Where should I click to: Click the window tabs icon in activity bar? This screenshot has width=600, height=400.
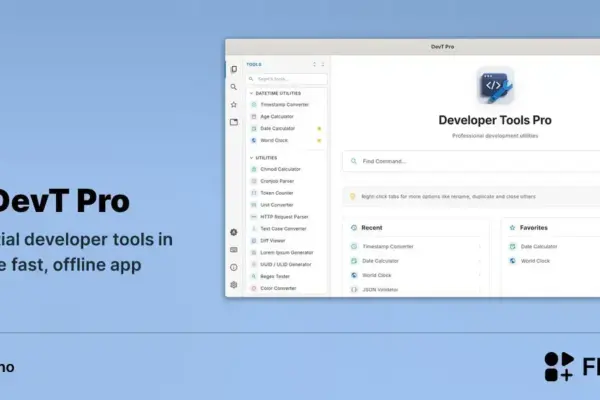click(234, 122)
